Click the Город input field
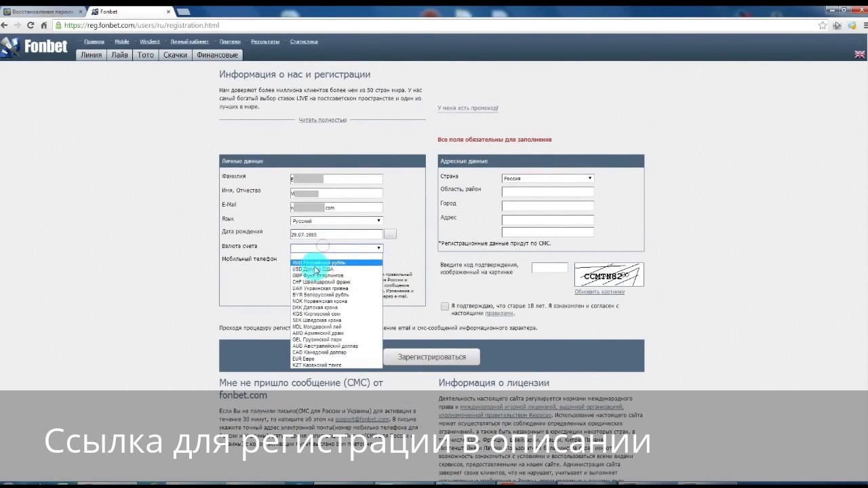 [548, 205]
